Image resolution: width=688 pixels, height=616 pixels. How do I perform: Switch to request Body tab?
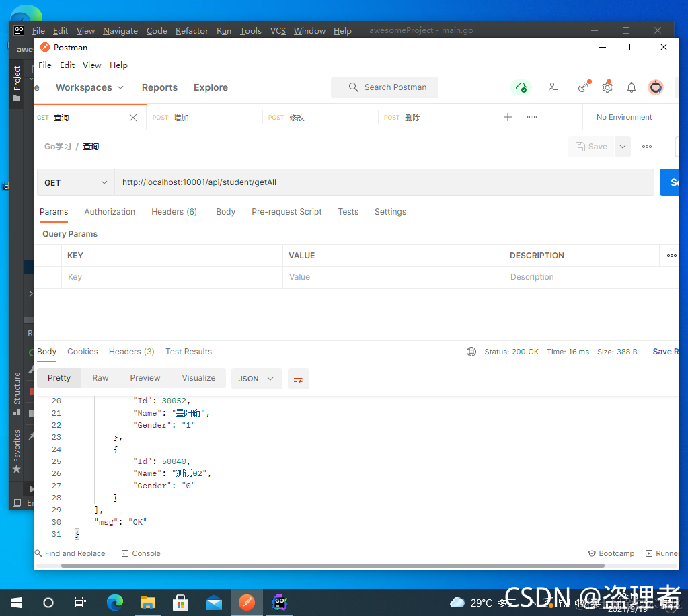pos(225,212)
